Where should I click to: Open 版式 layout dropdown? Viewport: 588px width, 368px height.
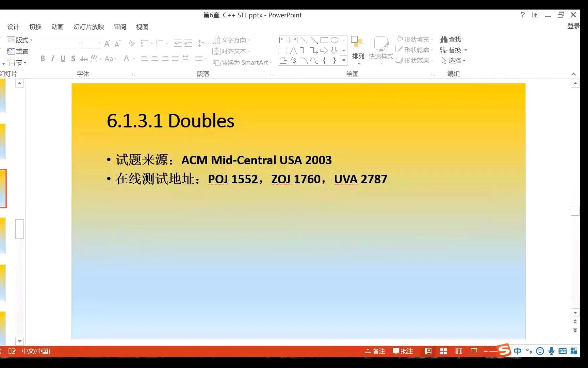pos(20,40)
